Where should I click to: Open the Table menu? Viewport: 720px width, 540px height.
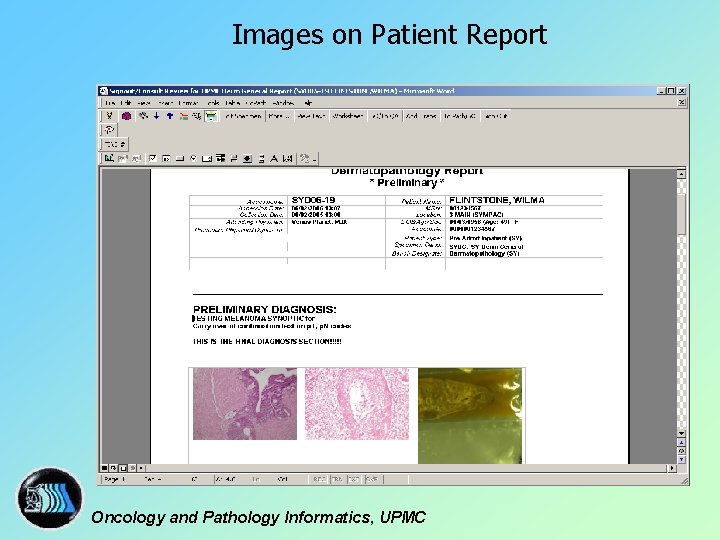(233, 103)
